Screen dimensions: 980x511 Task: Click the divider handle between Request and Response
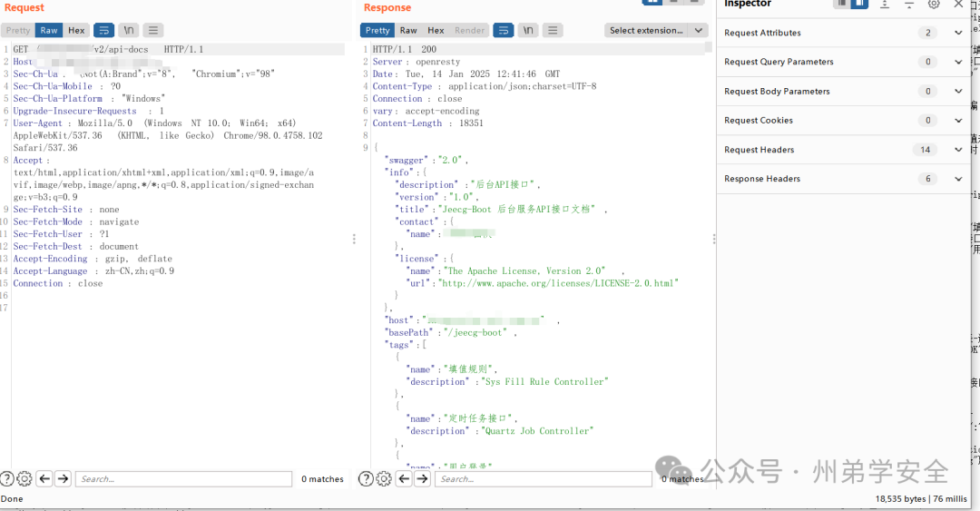[x=354, y=239]
